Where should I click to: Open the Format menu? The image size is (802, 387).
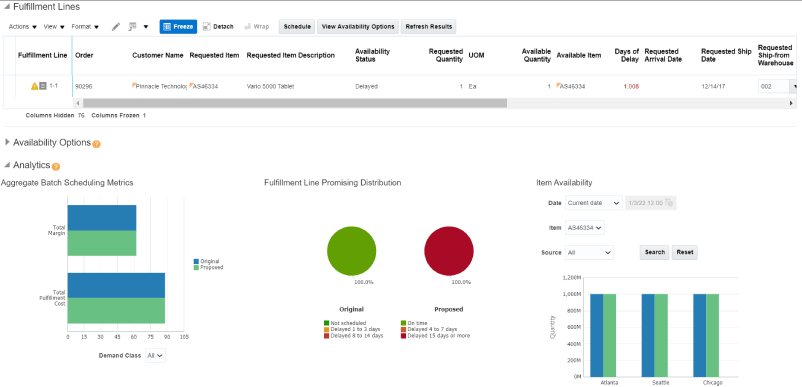[x=85, y=27]
